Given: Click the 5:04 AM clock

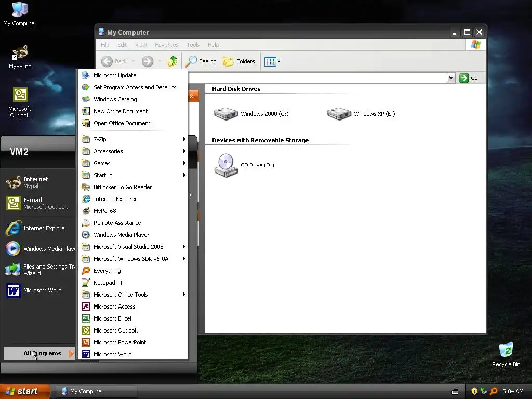Looking at the screenshot, I should click(x=513, y=391).
